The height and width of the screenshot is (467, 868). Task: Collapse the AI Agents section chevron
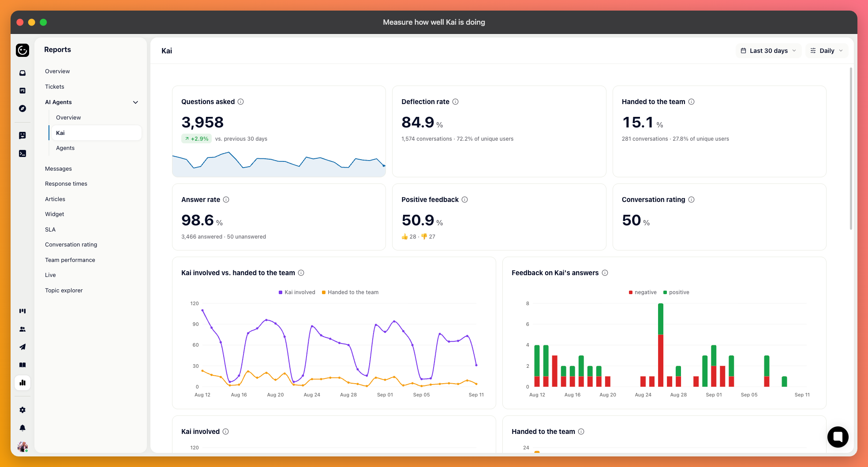[x=135, y=102]
